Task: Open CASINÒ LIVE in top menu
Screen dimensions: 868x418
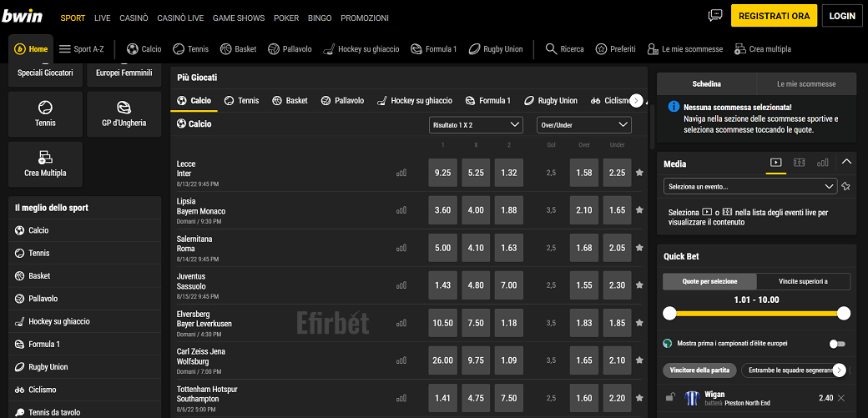Action: pyautogui.click(x=180, y=18)
